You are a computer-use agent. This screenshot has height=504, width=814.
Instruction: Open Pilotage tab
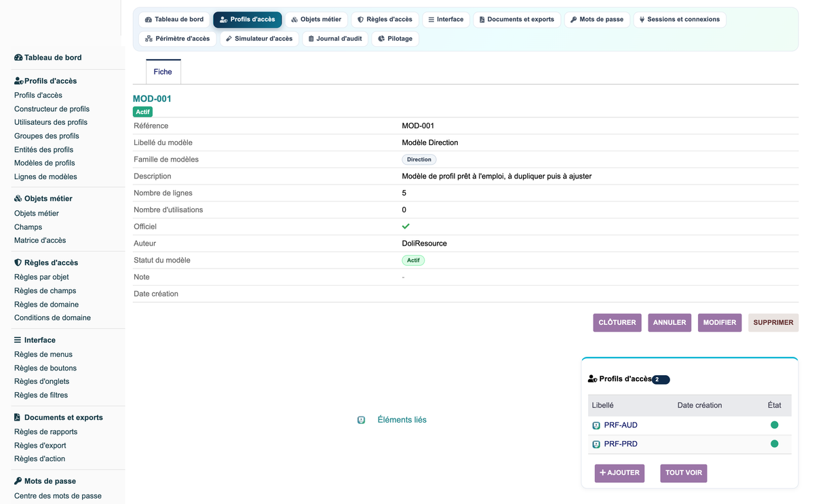(395, 39)
